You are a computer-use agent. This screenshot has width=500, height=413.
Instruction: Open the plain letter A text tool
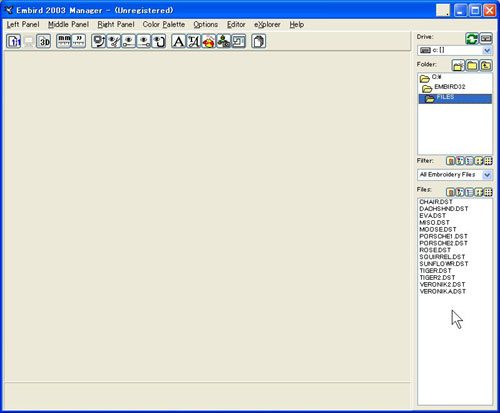coord(179,41)
